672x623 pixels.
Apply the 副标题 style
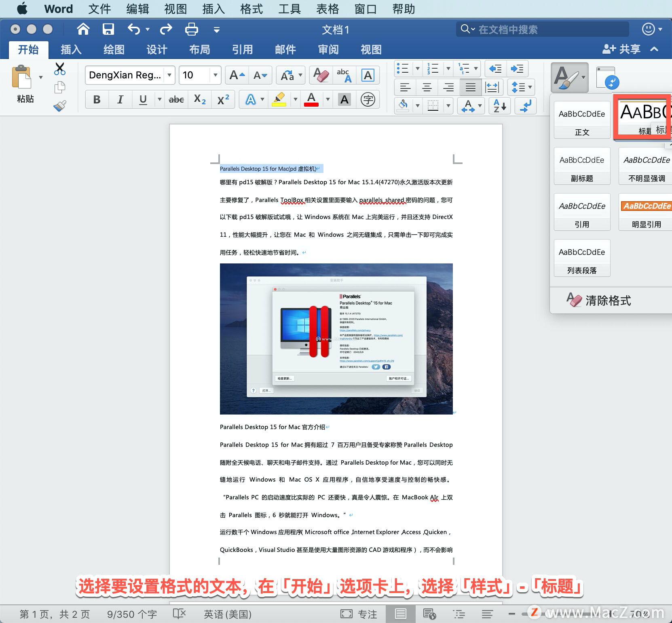pyautogui.click(x=582, y=166)
